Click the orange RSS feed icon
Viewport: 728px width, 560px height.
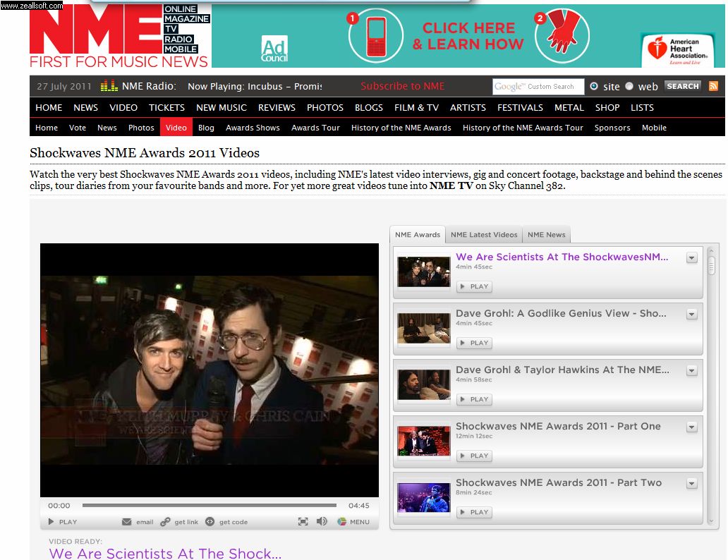click(713, 86)
